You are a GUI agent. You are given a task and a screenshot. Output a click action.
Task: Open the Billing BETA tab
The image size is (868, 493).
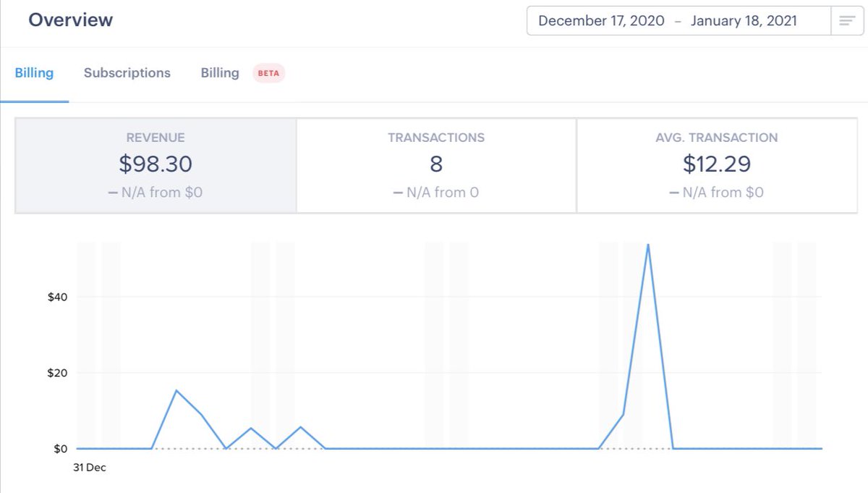click(x=219, y=72)
